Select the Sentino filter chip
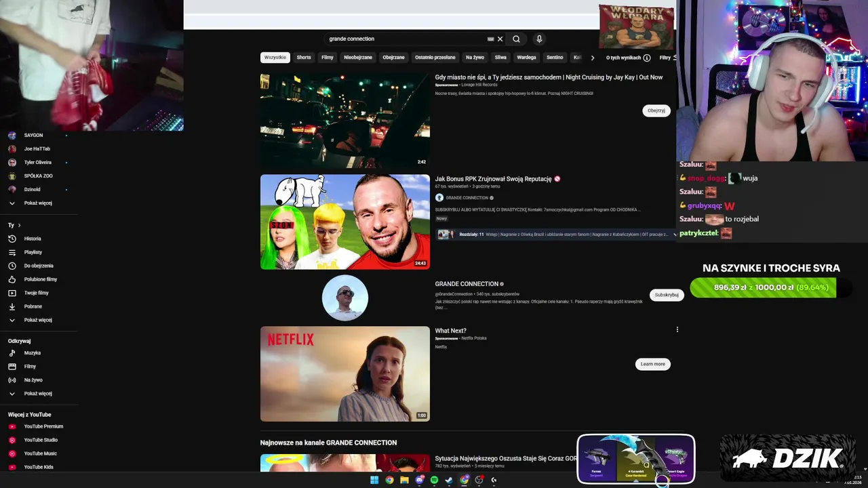The image size is (868, 488). [555, 58]
